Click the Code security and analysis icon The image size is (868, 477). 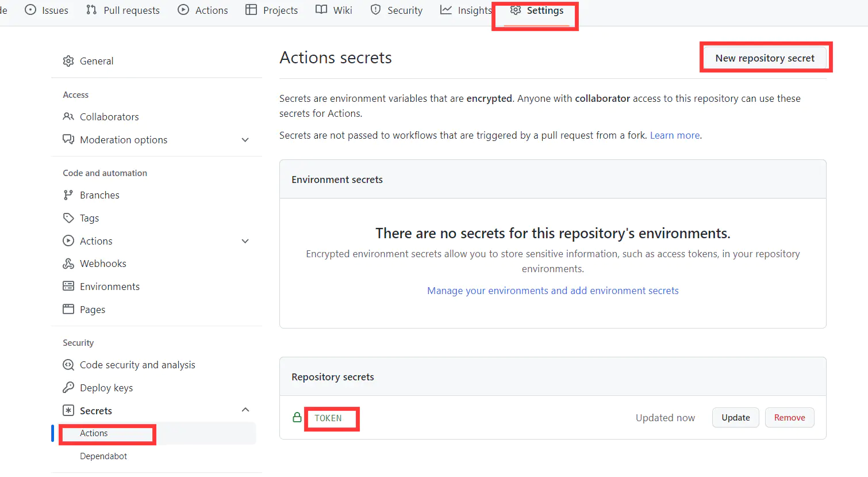tap(68, 365)
